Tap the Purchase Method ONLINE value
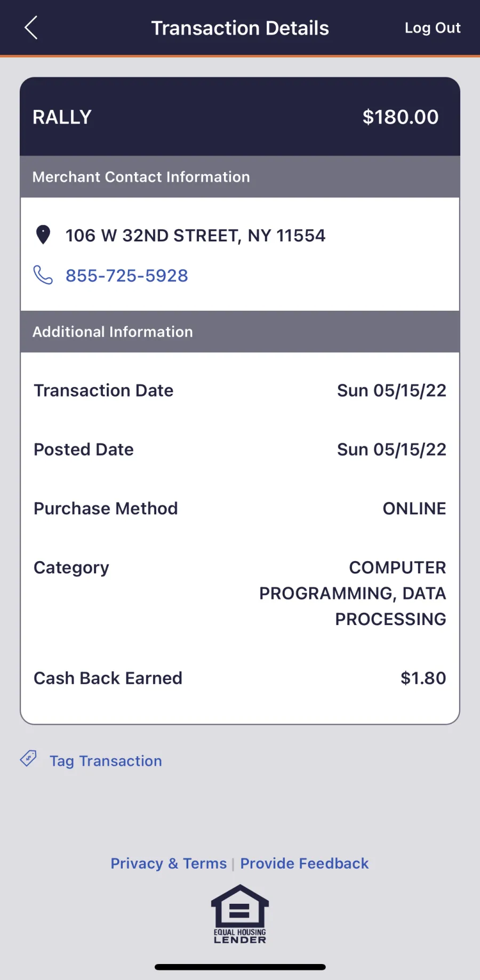The height and width of the screenshot is (980, 480). click(x=414, y=509)
